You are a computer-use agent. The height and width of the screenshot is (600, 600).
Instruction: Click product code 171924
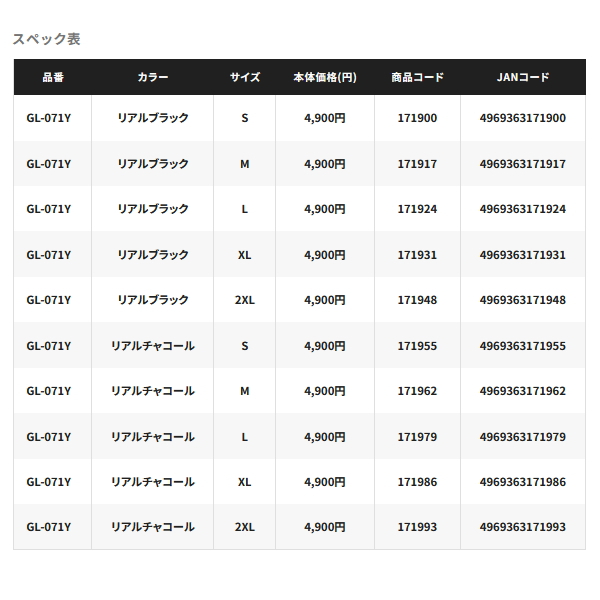(x=417, y=209)
